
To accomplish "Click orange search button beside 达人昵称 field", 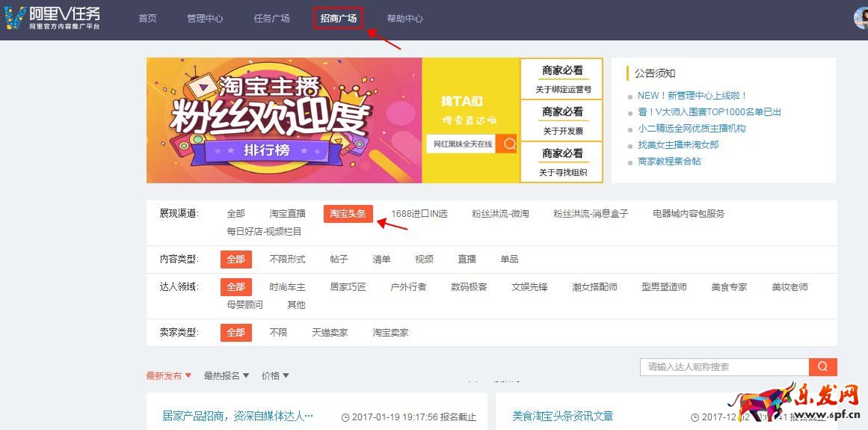I will [822, 367].
